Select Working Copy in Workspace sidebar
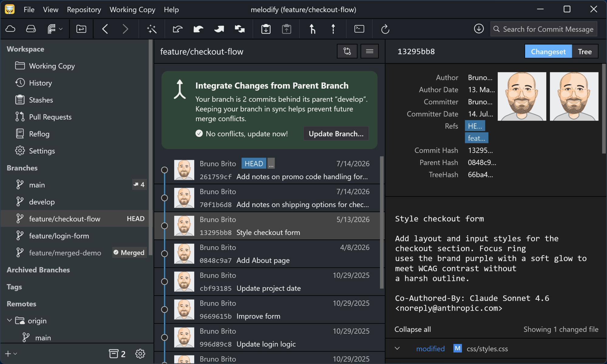The width and height of the screenshot is (607, 364). 75,66
